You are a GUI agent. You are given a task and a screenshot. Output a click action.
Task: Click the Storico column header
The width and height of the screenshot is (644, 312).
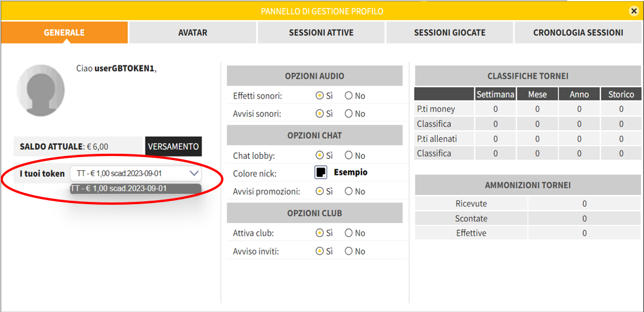621,94
